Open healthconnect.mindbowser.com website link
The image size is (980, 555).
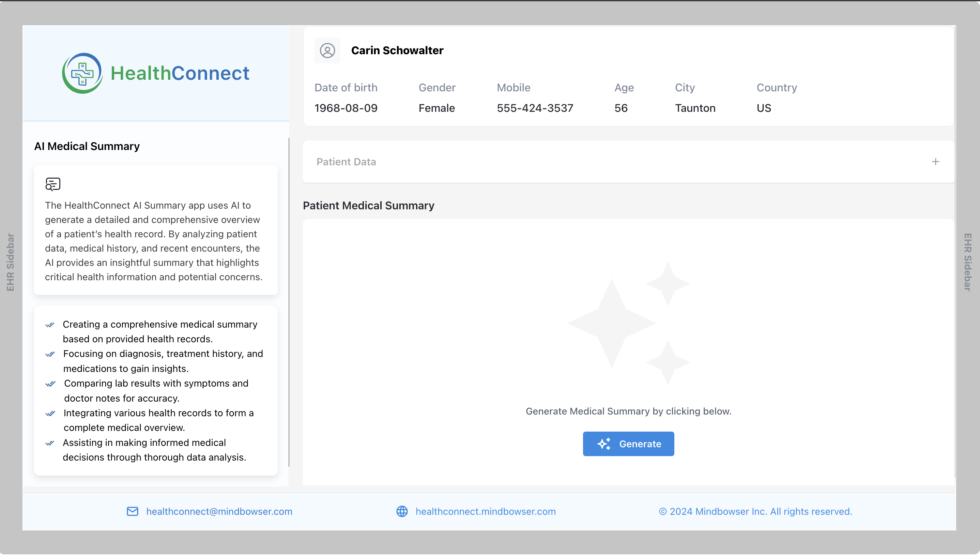point(486,511)
